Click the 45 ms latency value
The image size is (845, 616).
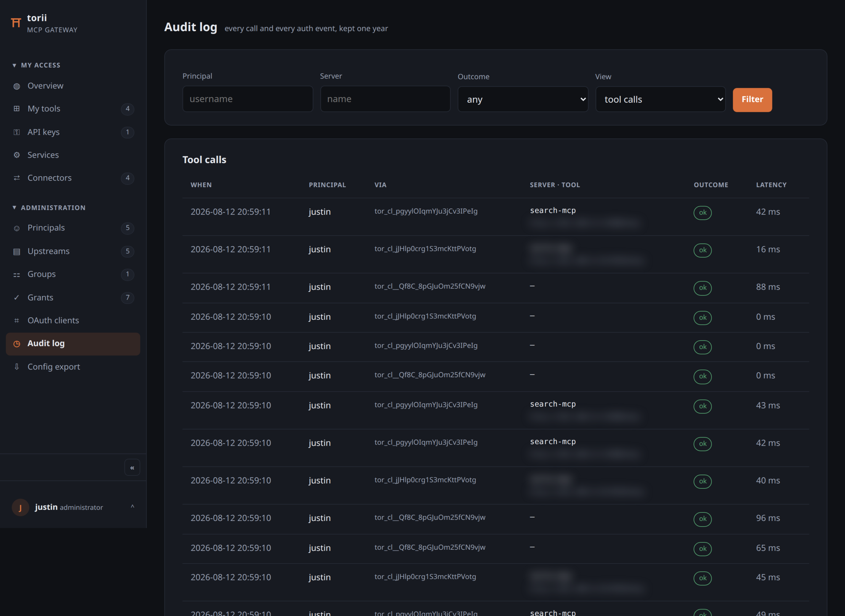(x=768, y=578)
